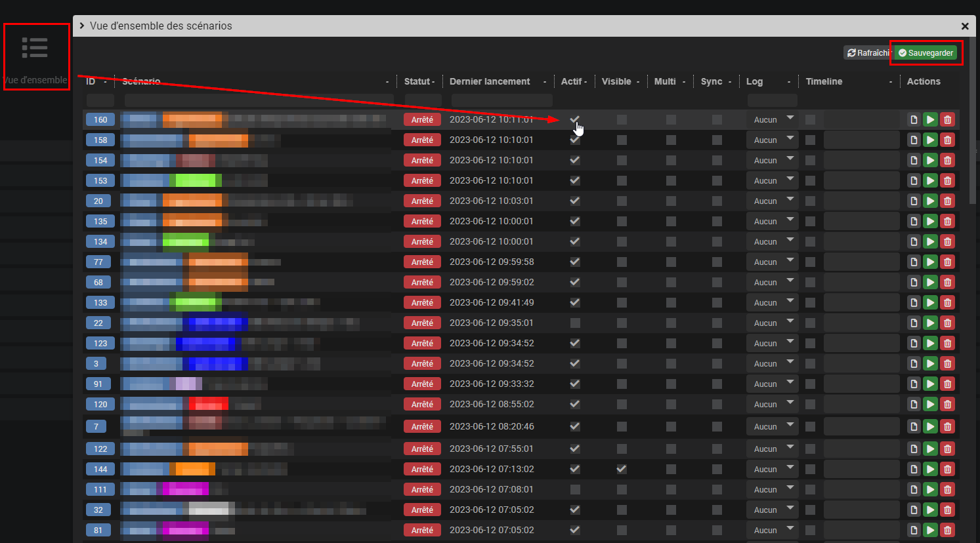Open the log document icon for scenario 158
This screenshot has width=980, height=543.
point(914,140)
